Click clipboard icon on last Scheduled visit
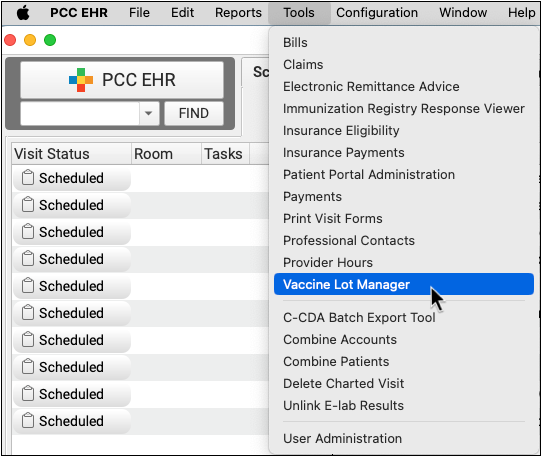Image resolution: width=541 pixels, height=456 pixels. coord(28,420)
